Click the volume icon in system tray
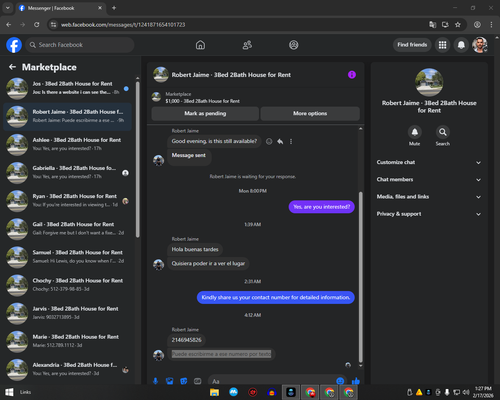Image resolution: width=500 pixels, height=400 pixels. (466, 392)
